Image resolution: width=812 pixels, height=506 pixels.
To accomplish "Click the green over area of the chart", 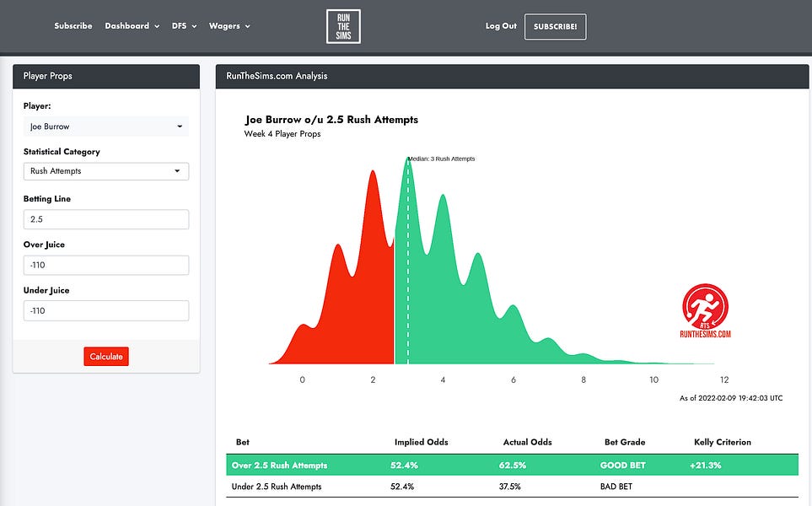I will pos(450,310).
